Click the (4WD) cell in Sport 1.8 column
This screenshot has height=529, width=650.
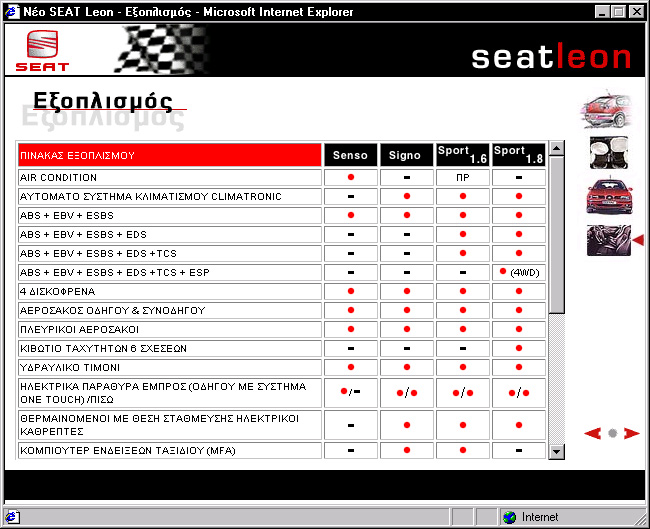[x=519, y=272]
